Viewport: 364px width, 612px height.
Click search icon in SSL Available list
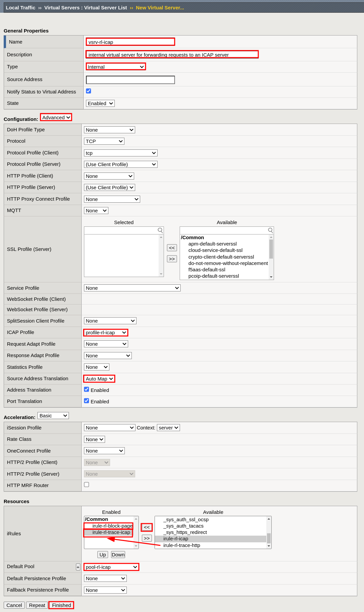coord(270,230)
